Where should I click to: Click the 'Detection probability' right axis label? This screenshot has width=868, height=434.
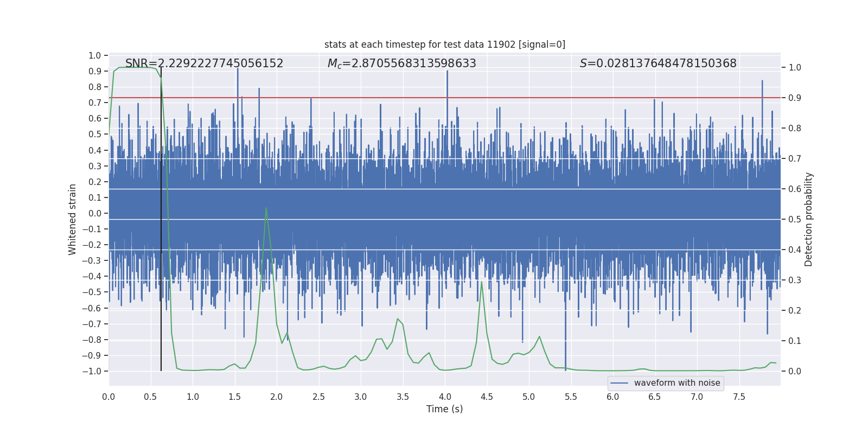point(809,219)
